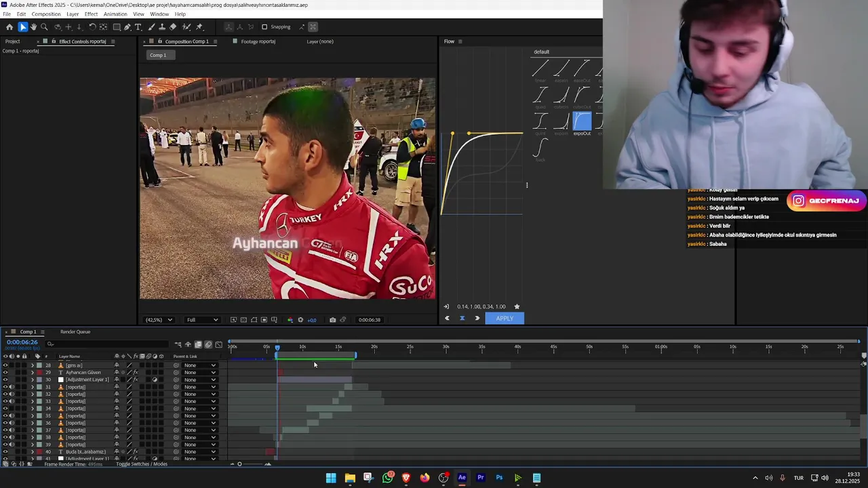Choose the linear curve preset
Image resolution: width=868 pixels, height=488 pixels.
[x=540, y=69]
